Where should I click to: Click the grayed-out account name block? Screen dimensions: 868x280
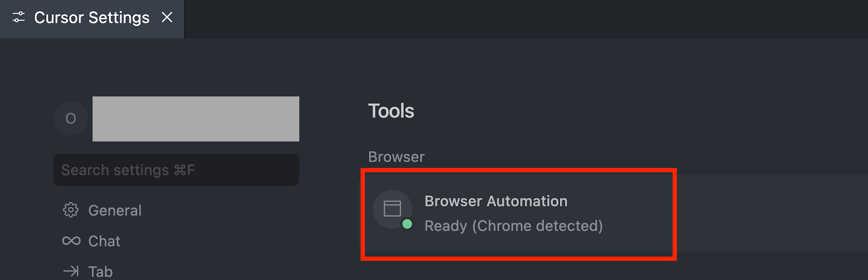tap(195, 119)
